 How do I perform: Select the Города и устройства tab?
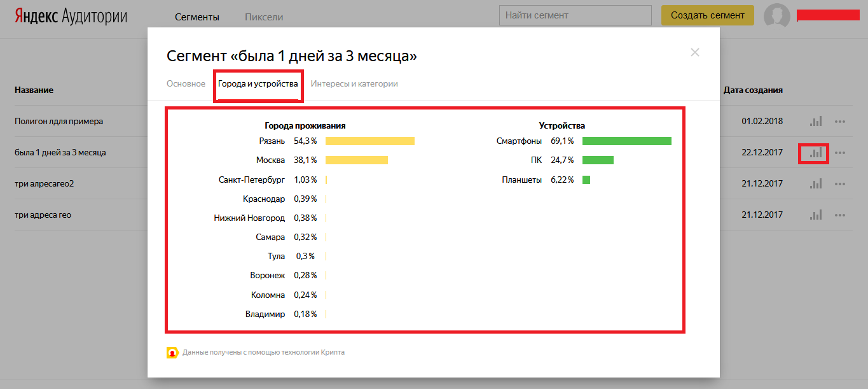[x=258, y=83]
